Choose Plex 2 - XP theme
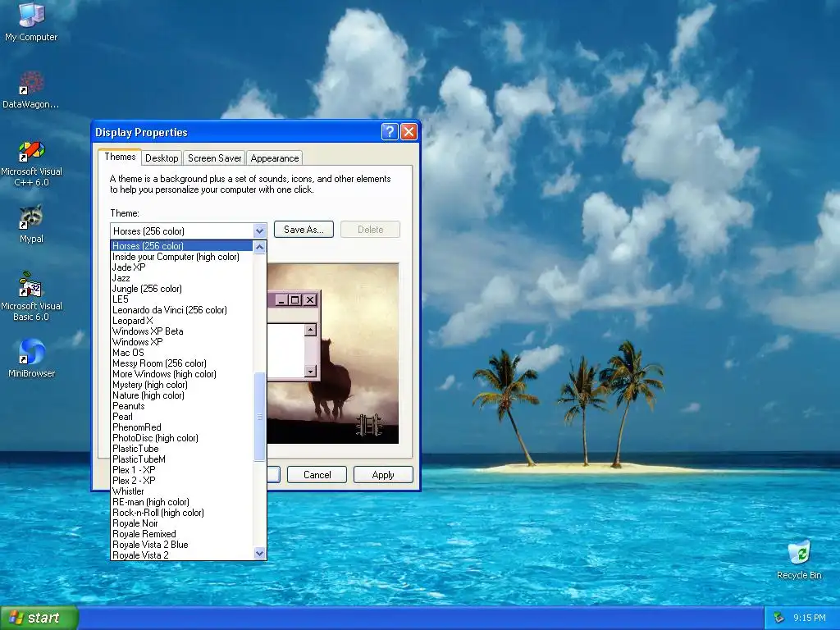Viewport: 840px width, 630px height. (181, 481)
